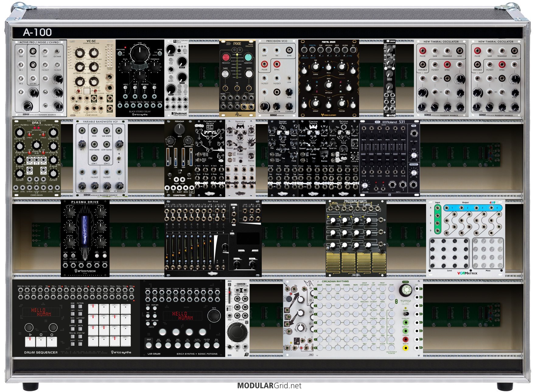The image size is (539, 392).
Task: Click input A jack on VCA Matrix
Action: point(437,208)
